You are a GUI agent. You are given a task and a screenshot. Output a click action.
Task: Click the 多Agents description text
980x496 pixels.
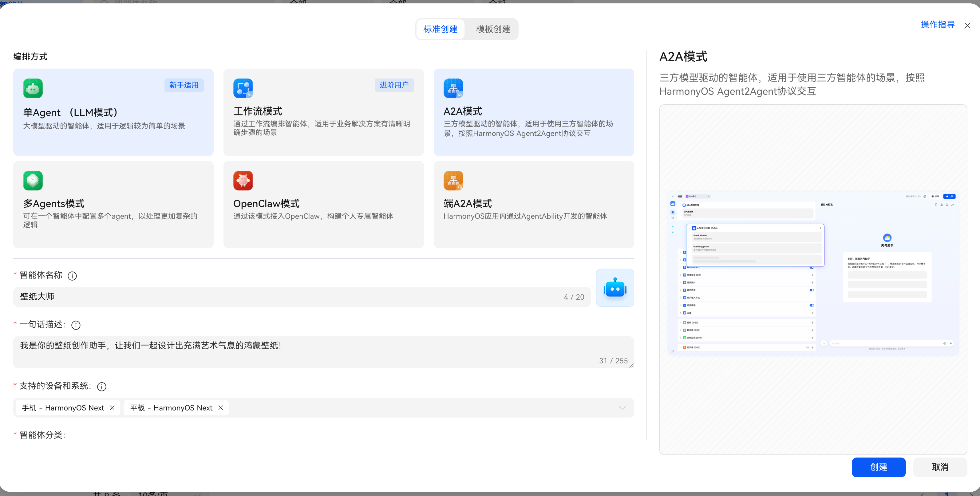click(x=110, y=220)
